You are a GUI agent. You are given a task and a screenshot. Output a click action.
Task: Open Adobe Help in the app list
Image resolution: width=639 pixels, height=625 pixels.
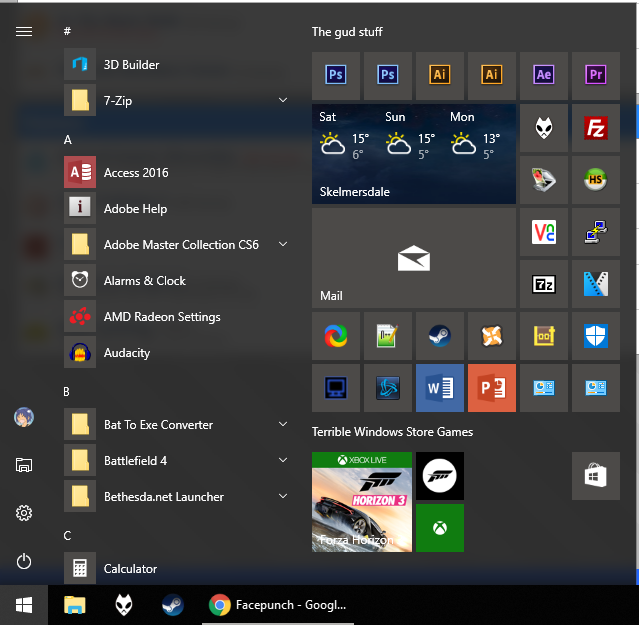pos(176,209)
